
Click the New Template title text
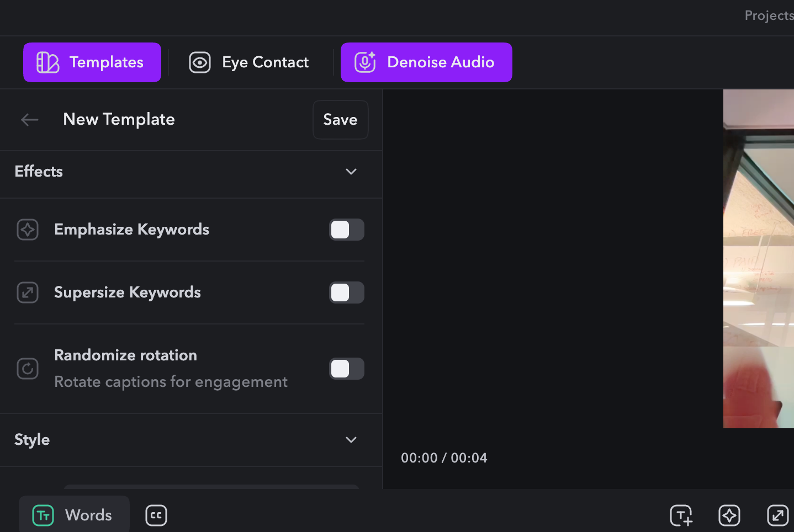(119, 119)
